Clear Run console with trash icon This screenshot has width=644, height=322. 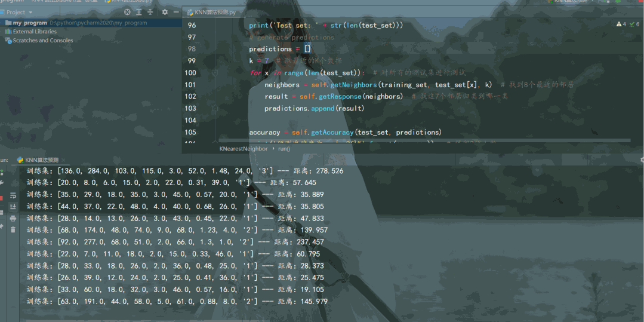[13, 229]
